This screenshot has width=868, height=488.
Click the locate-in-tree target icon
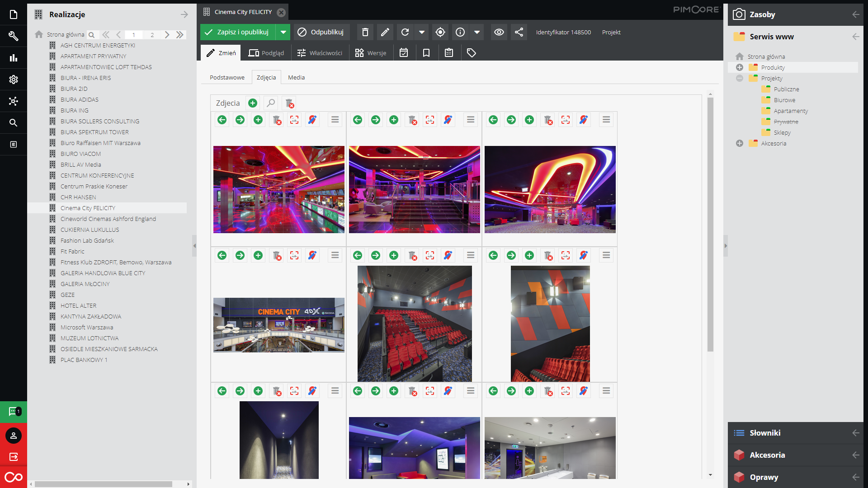pos(440,32)
